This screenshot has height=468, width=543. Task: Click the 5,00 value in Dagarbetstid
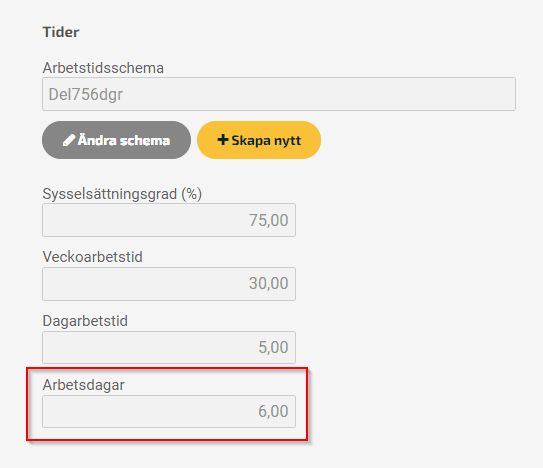[x=273, y=347]
